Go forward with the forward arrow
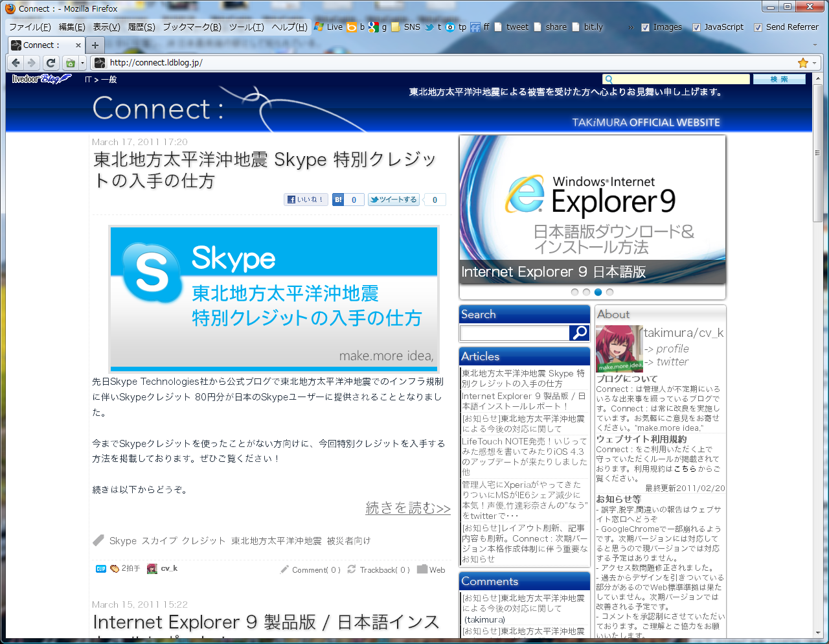 click(x=31, y=63)
